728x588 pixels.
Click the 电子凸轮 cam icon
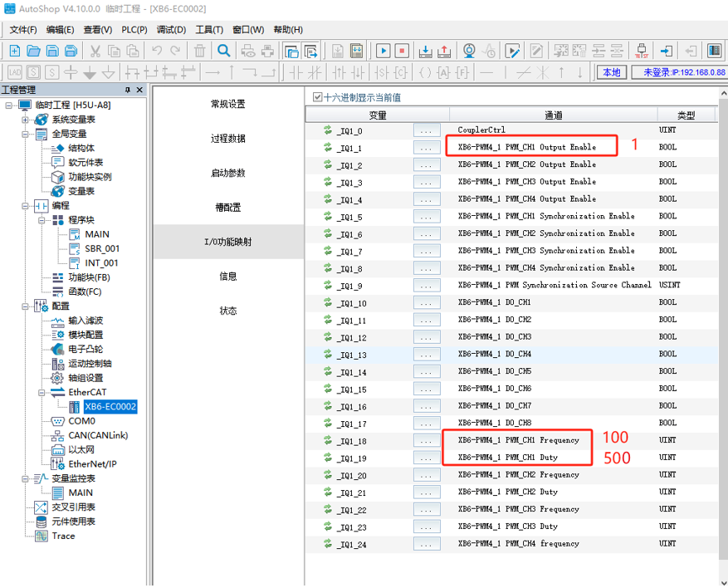(x=57, y=350)
